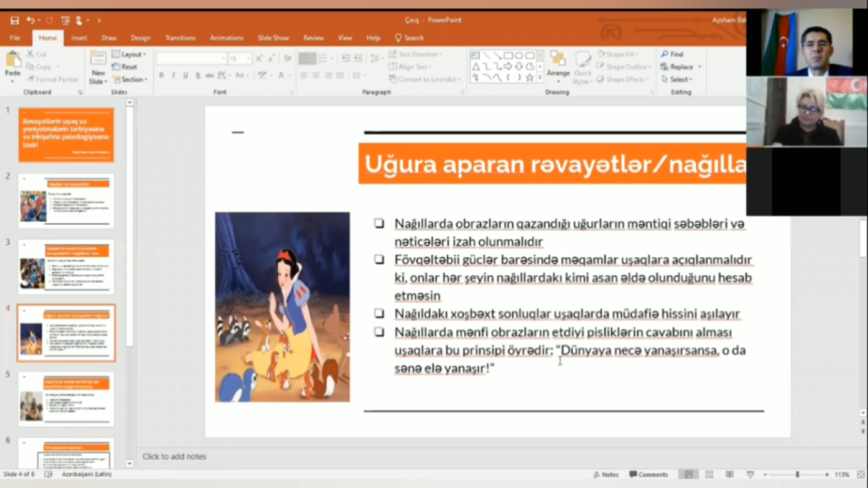Click the Undo arrow icon

pos(30,20)
